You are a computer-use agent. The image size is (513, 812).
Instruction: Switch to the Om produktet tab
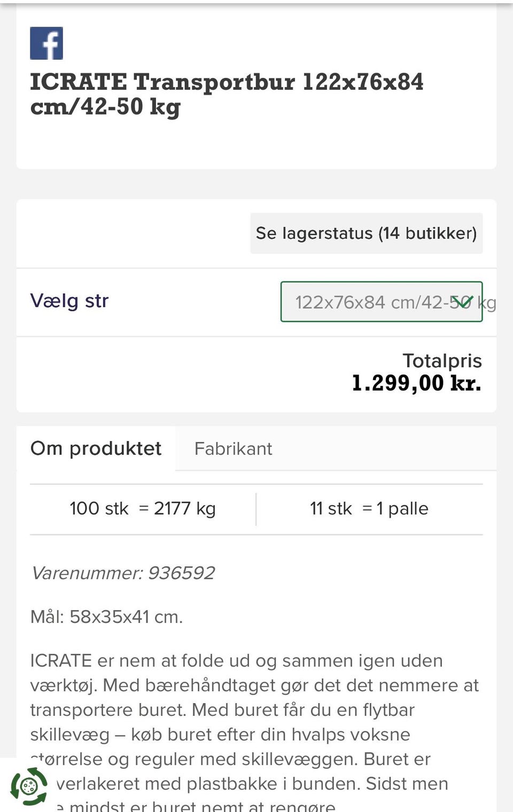pyautogui.click(x=96, y=448)
